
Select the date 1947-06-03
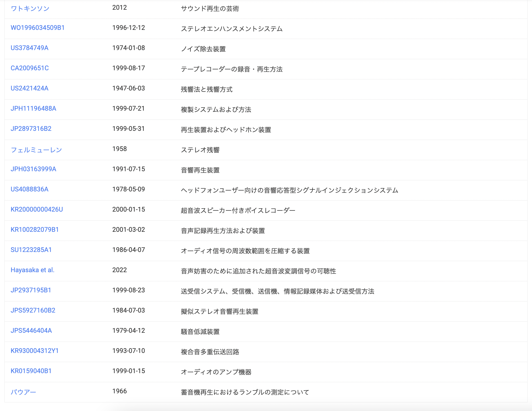[129, 88]
